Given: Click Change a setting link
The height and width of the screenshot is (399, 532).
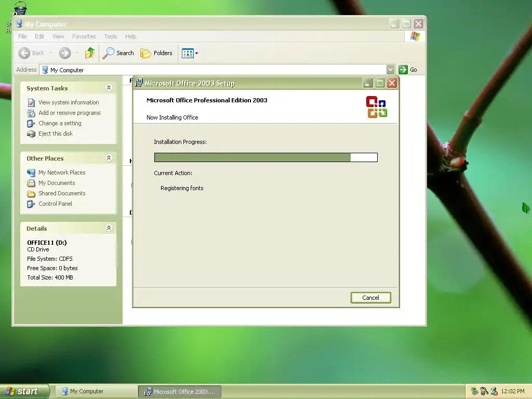Looking at the screenshot, I should click(x=60, y=123).
